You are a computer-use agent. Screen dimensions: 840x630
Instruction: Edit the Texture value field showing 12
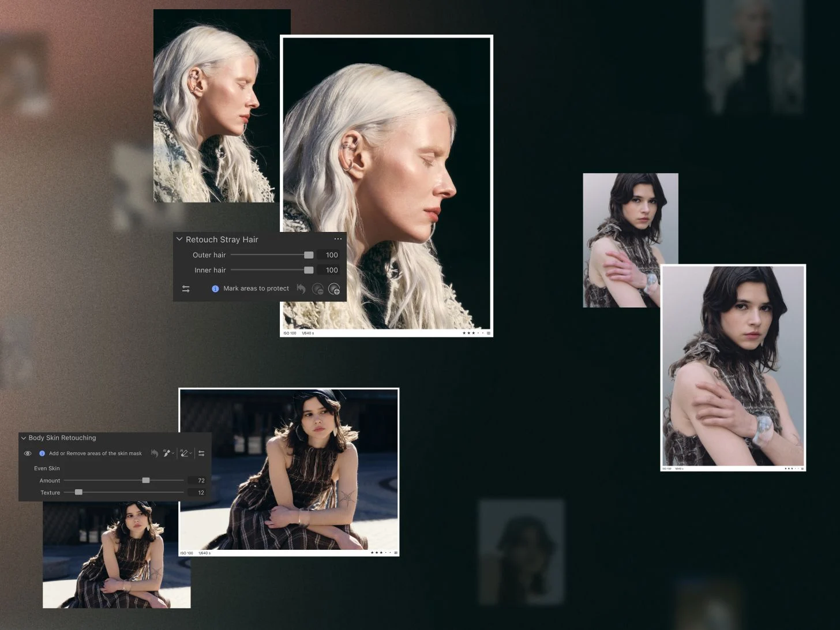[x=197, y=492]
